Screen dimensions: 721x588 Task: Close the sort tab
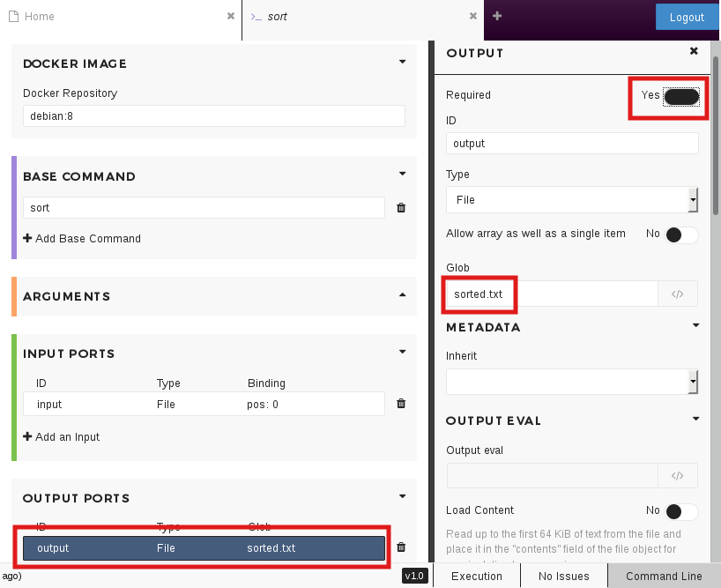[473, 16]
